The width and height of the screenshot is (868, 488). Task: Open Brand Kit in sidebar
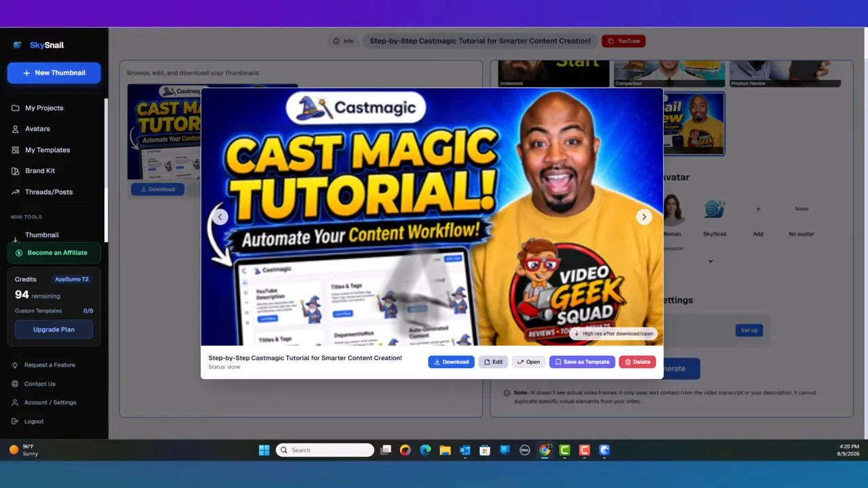coord(40,171)
